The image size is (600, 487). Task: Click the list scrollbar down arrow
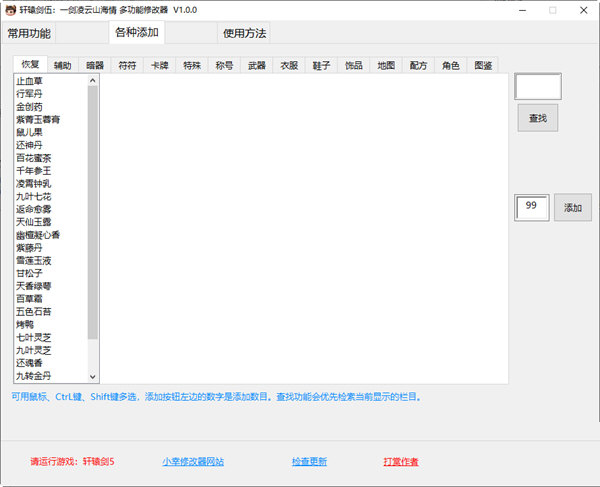pyautogui.click(x=93, y=376)
